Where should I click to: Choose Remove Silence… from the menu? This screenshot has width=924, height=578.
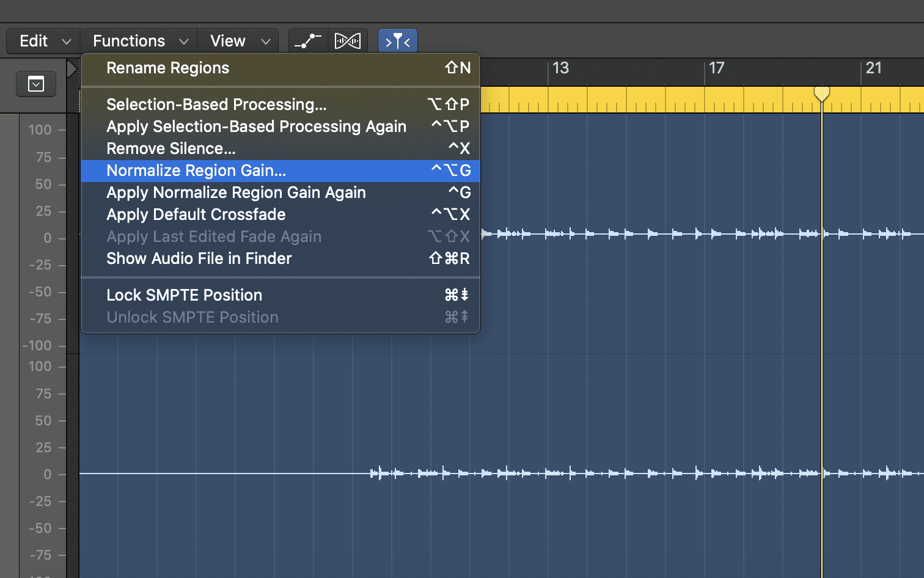pos(170,148)
